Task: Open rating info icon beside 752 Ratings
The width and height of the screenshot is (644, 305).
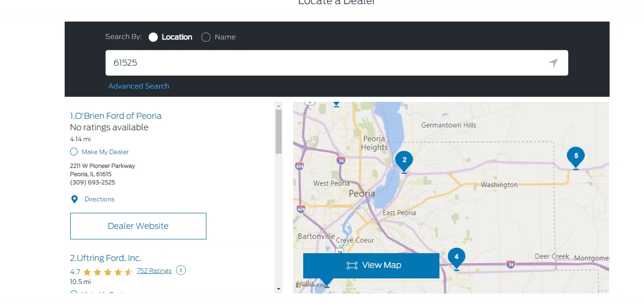Action: (x=181, y=270)
